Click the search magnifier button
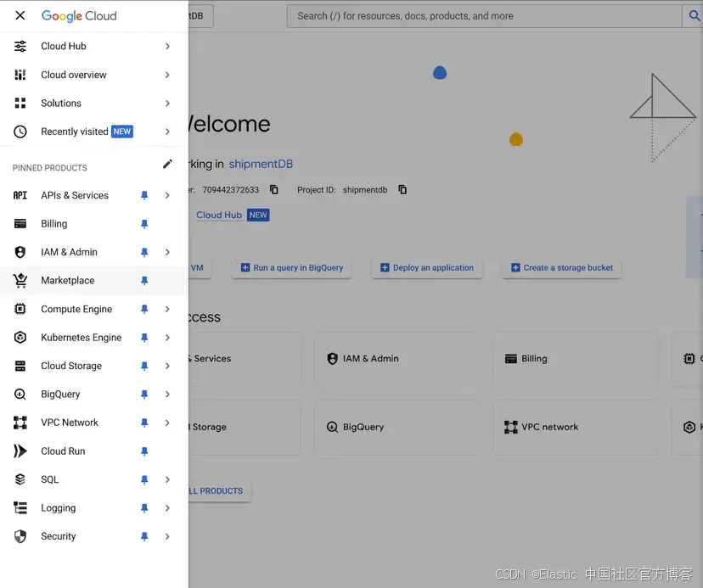Image resolution: width=703 pixels, height=588 pixels. pos(694,16)
